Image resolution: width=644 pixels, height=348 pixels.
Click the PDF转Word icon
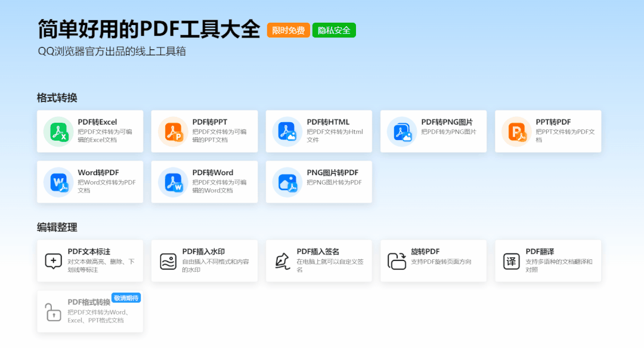[x=173, y=182]
